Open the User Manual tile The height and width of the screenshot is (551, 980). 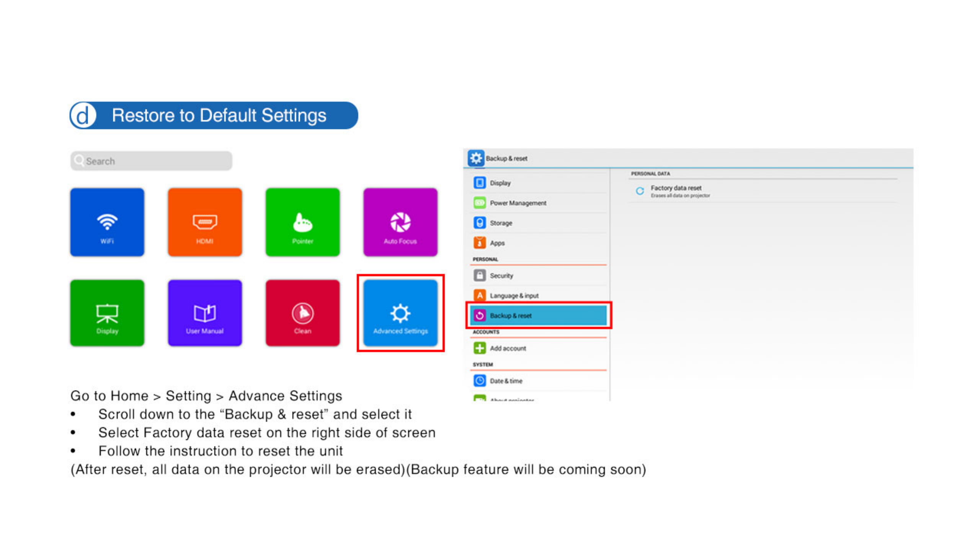pyautogui.click(x=205, y=313)
